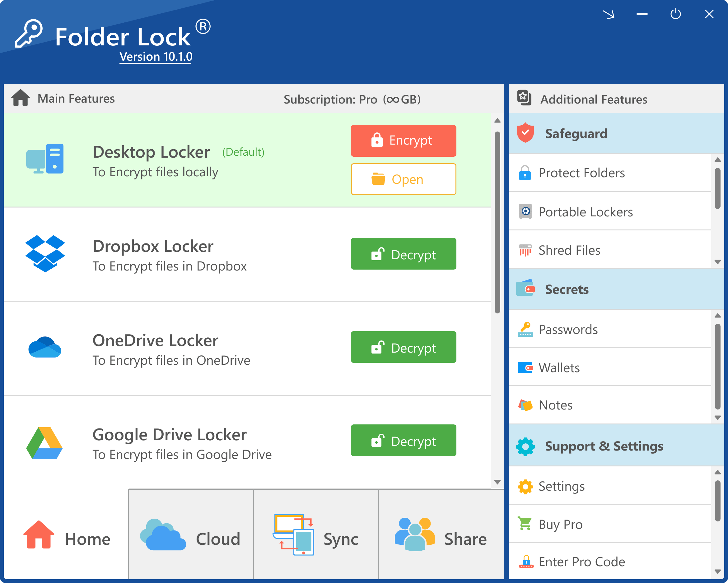Viewport: 728px width, 583px height.
Task: Click the Shred Files shredder icon
Action: pyautogui.click(x=525, y=250)
